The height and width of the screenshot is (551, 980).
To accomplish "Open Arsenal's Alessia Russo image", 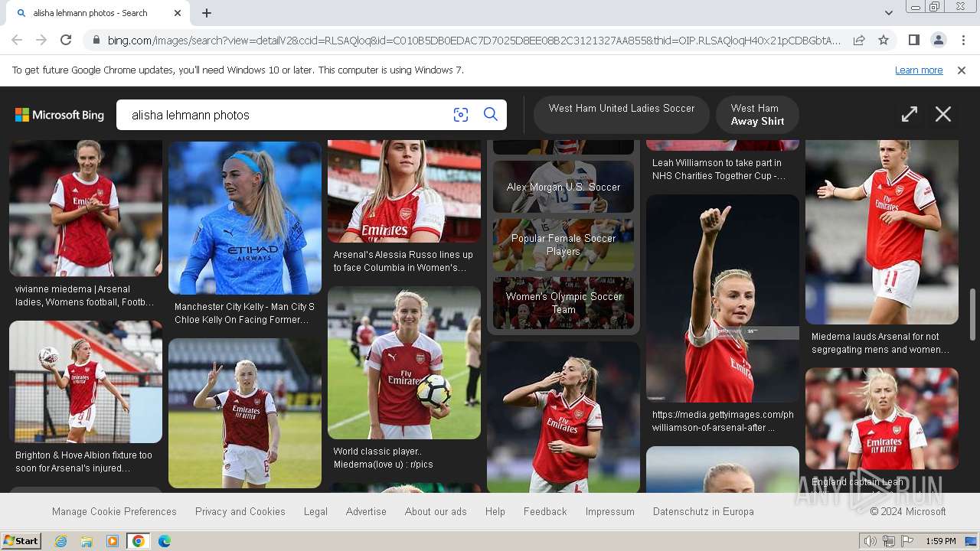I will [404, 191].
